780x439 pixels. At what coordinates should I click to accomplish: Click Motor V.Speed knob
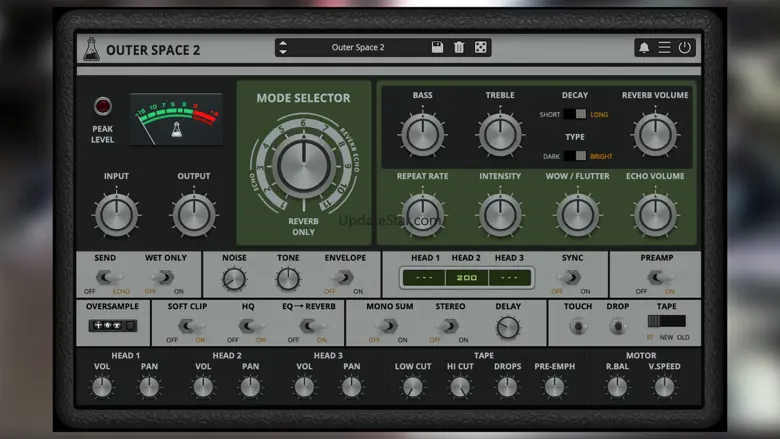(x=664, y=387)
